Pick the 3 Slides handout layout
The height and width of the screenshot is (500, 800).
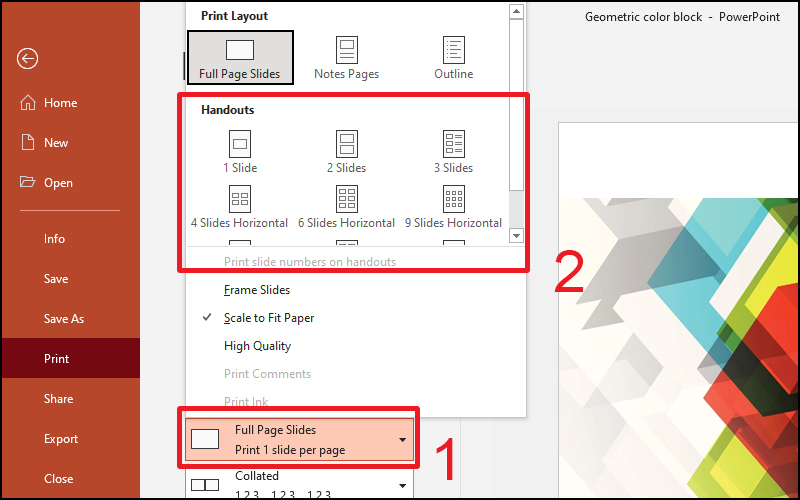pos(454,152)
